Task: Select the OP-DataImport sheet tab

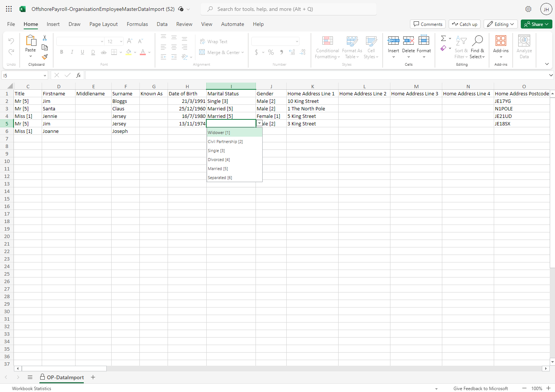Action: [x=62, y=377]
